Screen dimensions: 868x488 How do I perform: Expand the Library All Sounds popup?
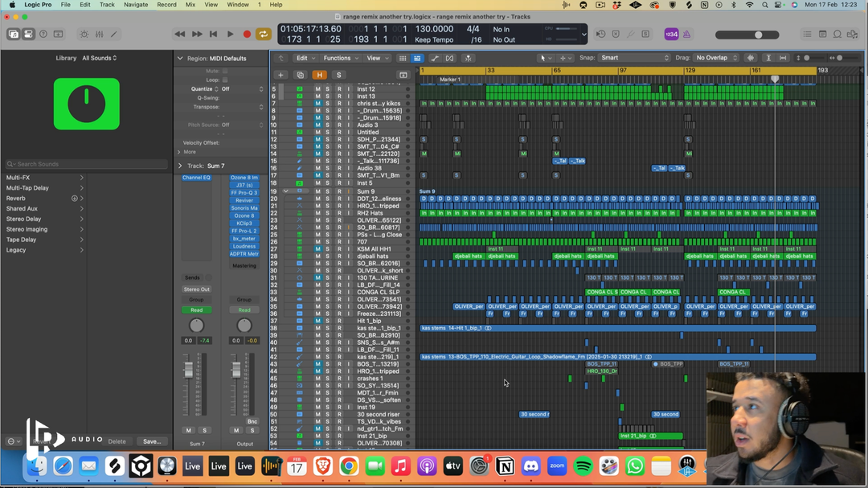click(x=99, y=58)
